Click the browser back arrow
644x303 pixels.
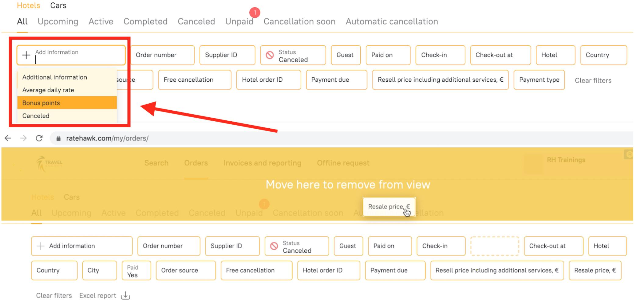pyautogui.click(x=8, y=138)
